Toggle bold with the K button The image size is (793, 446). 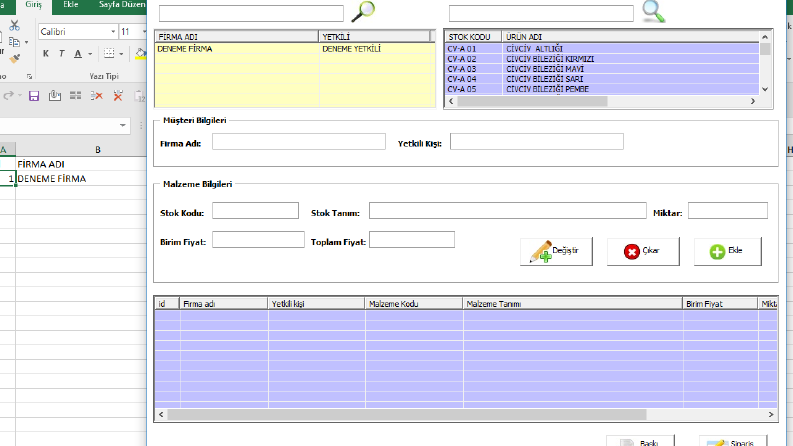pyautogui.click(x=46, y=54)
